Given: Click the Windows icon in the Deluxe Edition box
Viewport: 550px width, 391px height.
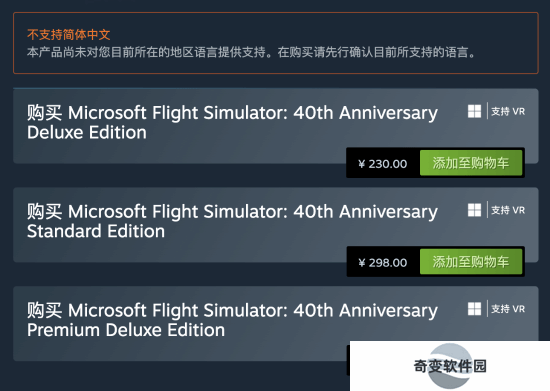Looking at the screenshot, I should 474,112.
